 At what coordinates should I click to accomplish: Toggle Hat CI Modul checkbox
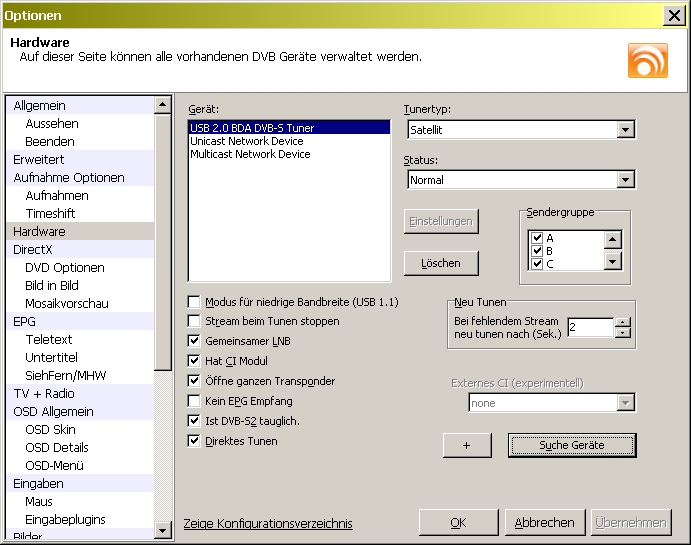tap(194, 361)
